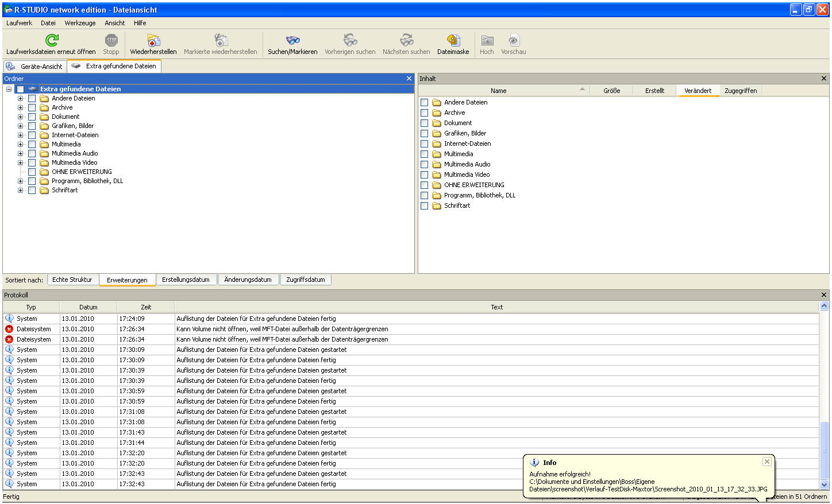Open the Werkzeuge menu

pos(80,23)
